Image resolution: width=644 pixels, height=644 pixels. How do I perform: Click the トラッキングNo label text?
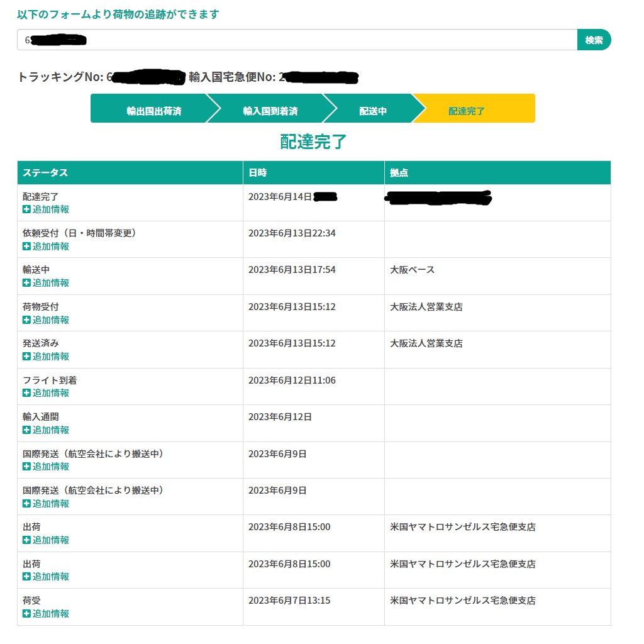point(60,77)
